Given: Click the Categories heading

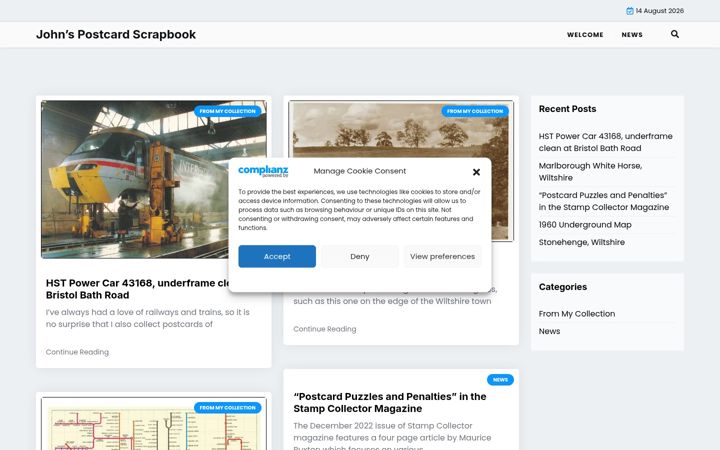Looking at the screenshot, I should [x=562, y=287].
